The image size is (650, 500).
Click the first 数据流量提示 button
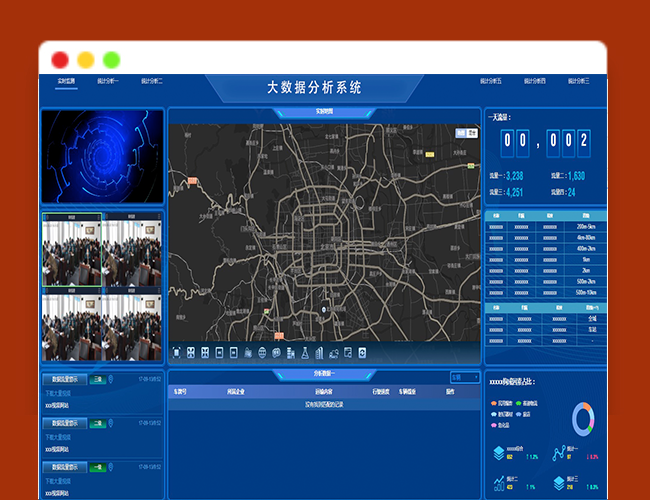[66, 380]
